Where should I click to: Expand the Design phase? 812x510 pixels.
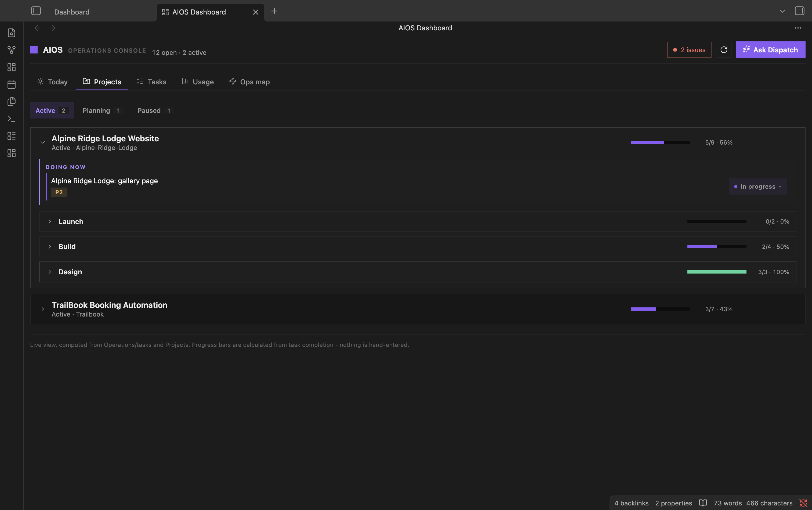click(50, 272)
